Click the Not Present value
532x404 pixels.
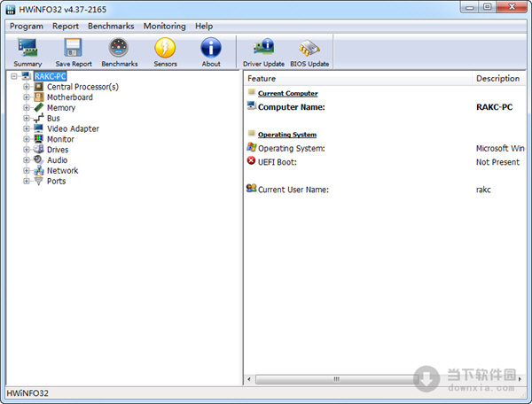pos(497,162)
